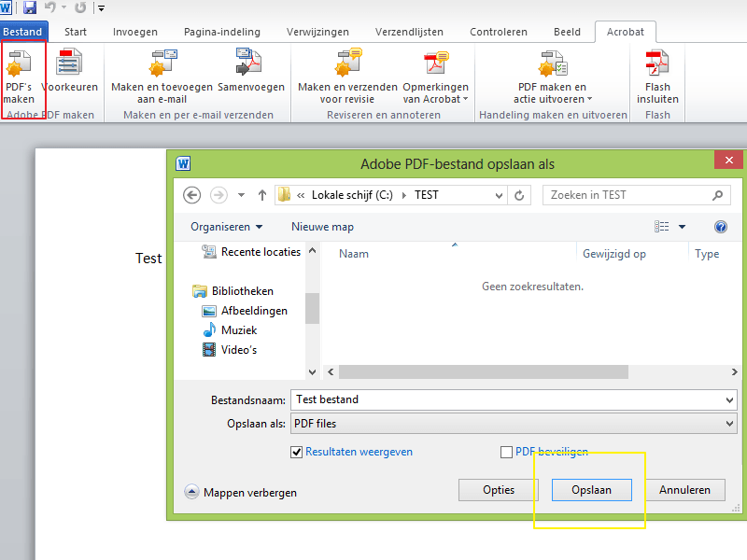Click the Opslaan button
The width and height of the screenshot is (747, 560).
coord(592,490)
